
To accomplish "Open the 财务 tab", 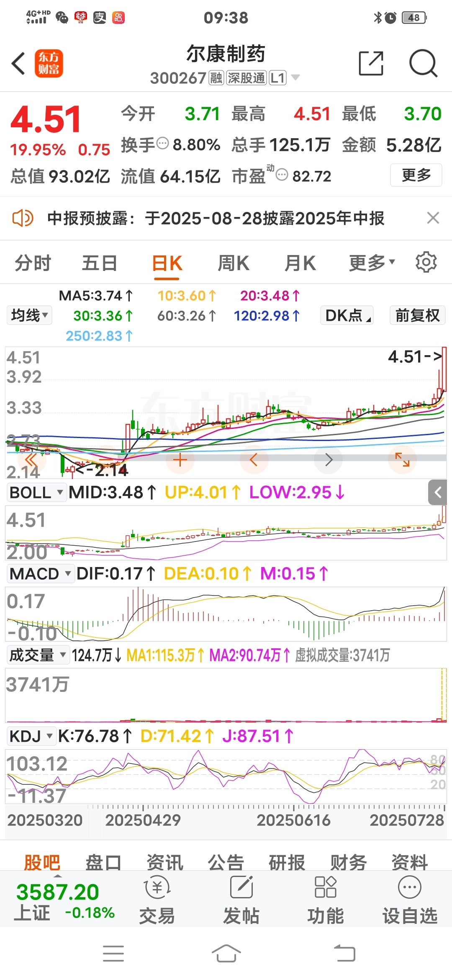I will (348, 862).
